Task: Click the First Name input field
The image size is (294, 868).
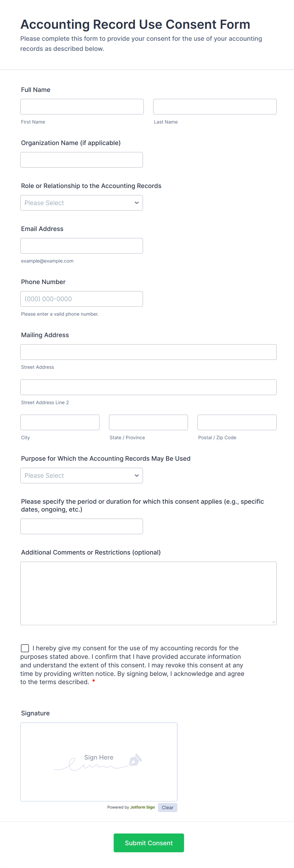Action: pos(82,106)
